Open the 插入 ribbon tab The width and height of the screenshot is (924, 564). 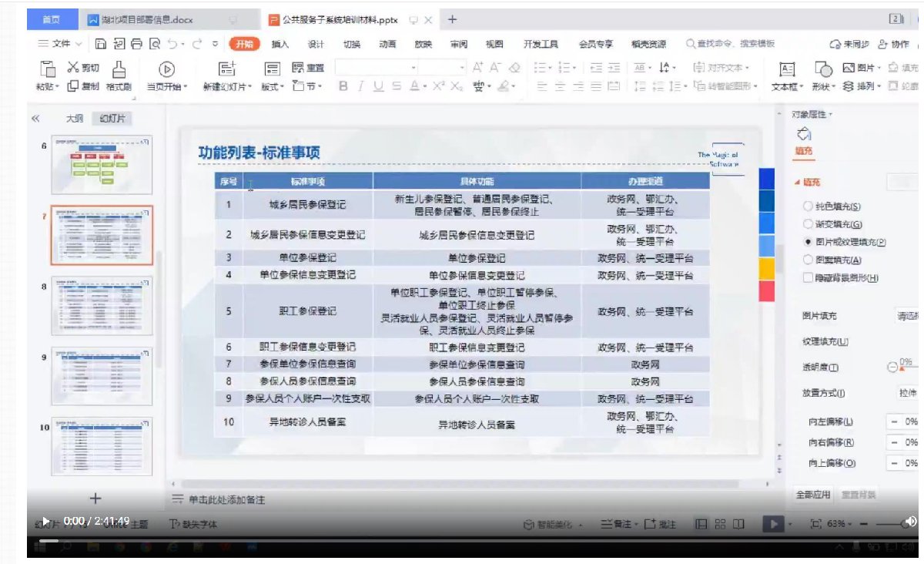point(280,44)
